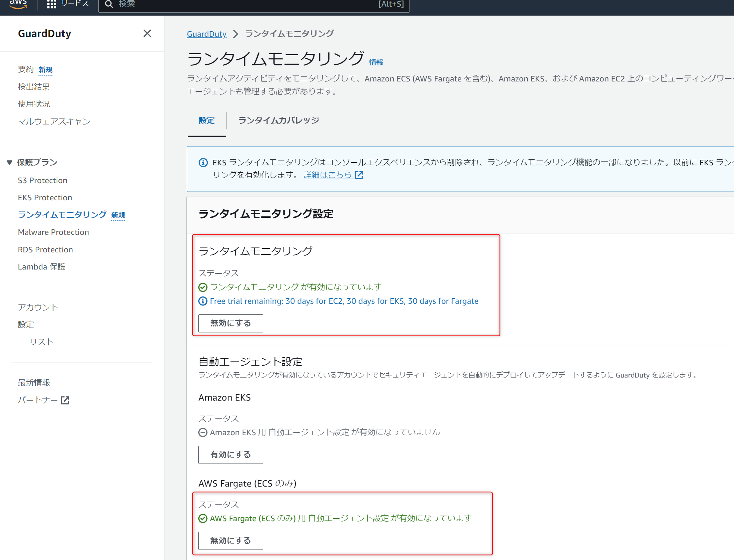Click the GuardDuty breadcrumb link
This screenshot has height=560, width=734.
(206, 34)
